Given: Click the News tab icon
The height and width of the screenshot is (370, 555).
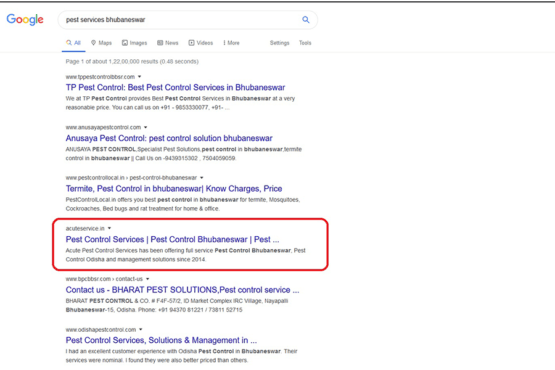Looking at the screenshot, I should [160, 43].
